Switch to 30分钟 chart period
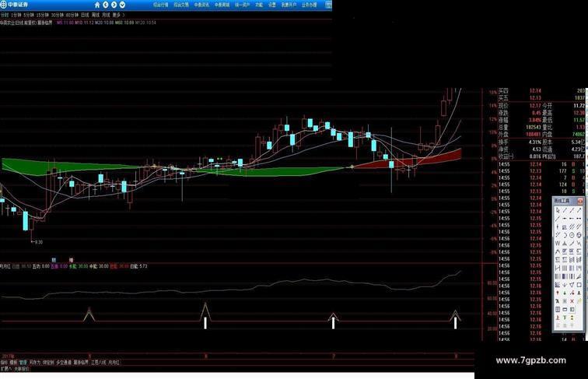Screen dimensions: 588x379 pyautogui.click(x=58, y=15)
